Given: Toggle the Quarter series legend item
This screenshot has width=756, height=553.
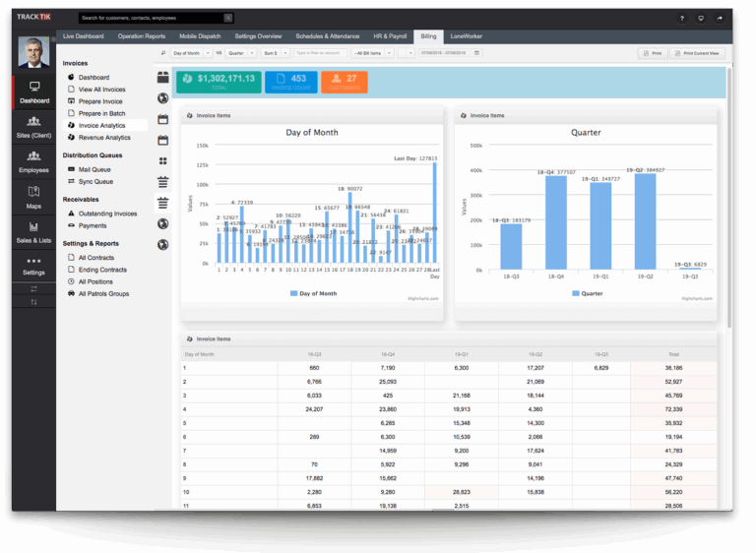Looking at the screenshot, I should [x=585, y=293].
